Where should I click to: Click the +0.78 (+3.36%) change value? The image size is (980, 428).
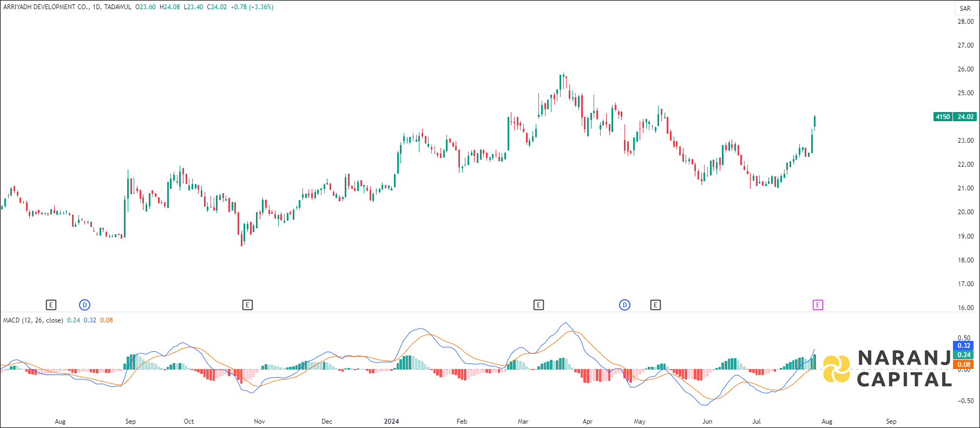[252, 7]
